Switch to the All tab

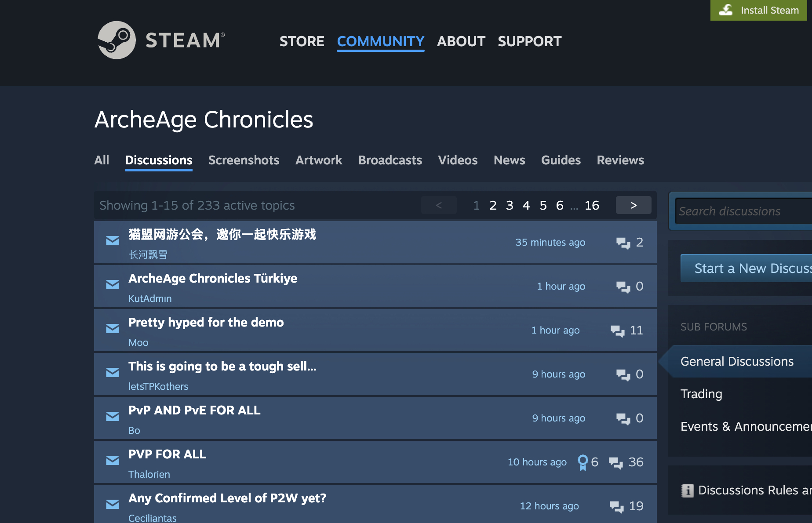tap(102, 160)
